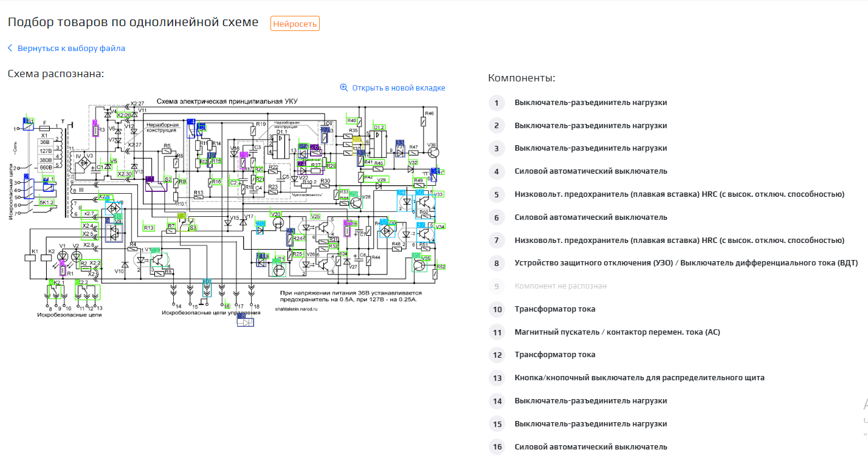Click the 'Компоненты:' heading
Image resolution: width=868 pixels, height=458 pixels.
[x=522, y=78]
